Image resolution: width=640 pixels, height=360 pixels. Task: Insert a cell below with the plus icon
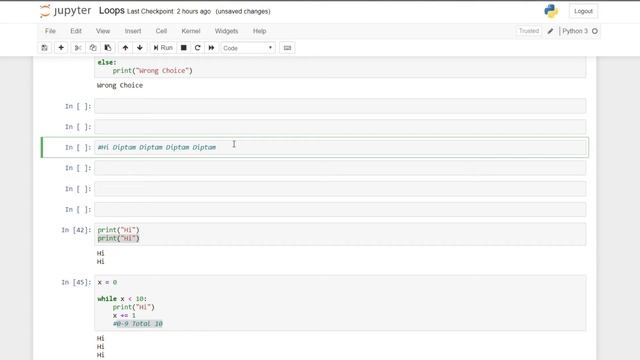click(x=61, y=48)
